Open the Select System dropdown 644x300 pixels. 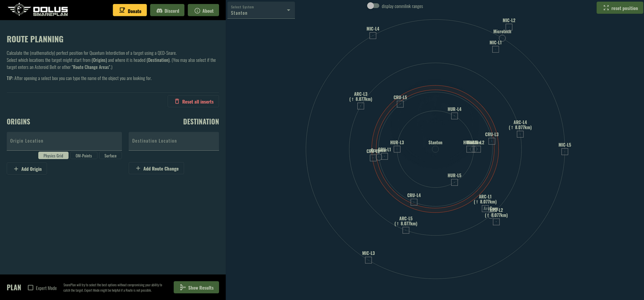click(x=261, y=10)
